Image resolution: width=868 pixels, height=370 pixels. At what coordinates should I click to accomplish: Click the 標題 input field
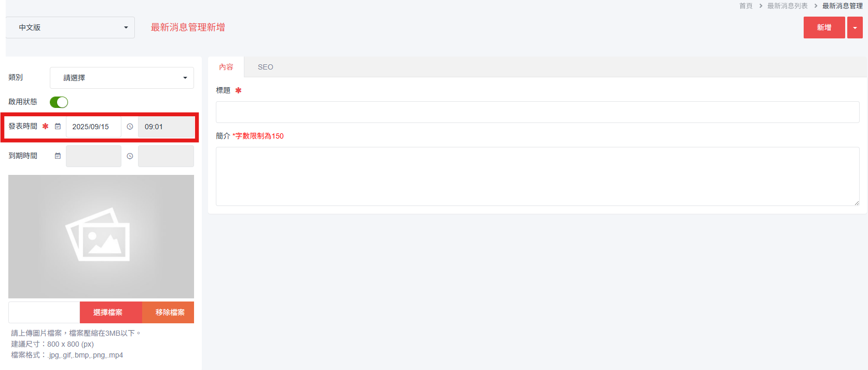538,112
